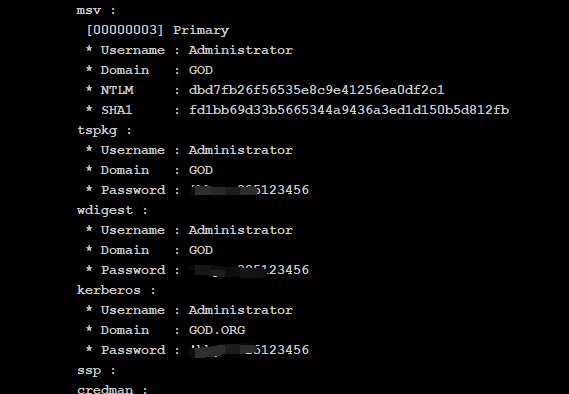Click the GOD domain value under msv
569x394 pixels.
tap(201, 70)
